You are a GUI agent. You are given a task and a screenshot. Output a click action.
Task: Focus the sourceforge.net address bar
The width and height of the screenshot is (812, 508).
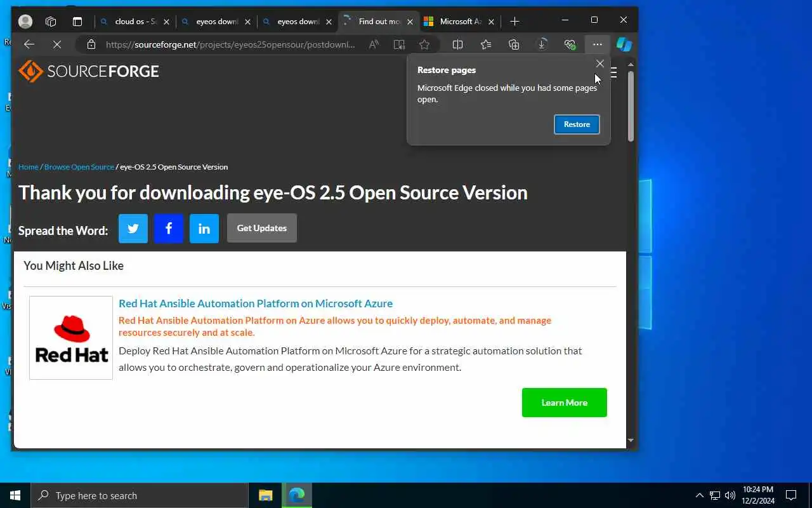pos(230,44)
